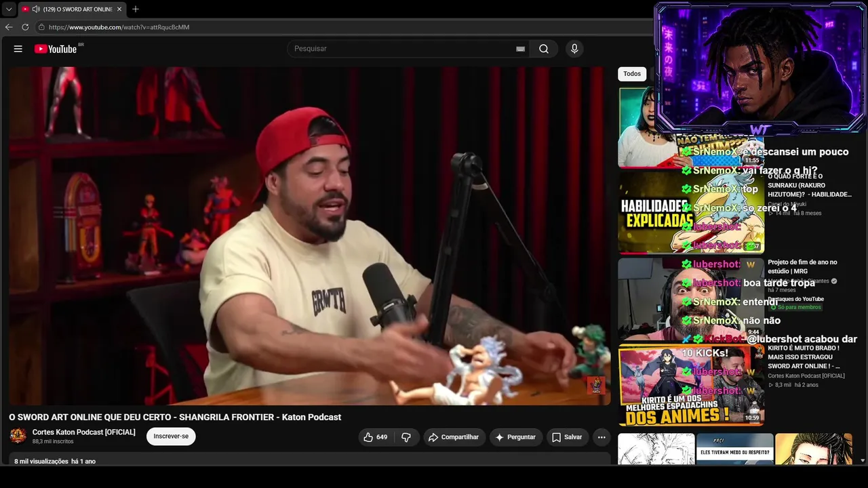The width and height of the screenshot is (868, 488).
Task: Close the SWORD ART ONLINE browser tab
Action: click(x=119, y=9)
